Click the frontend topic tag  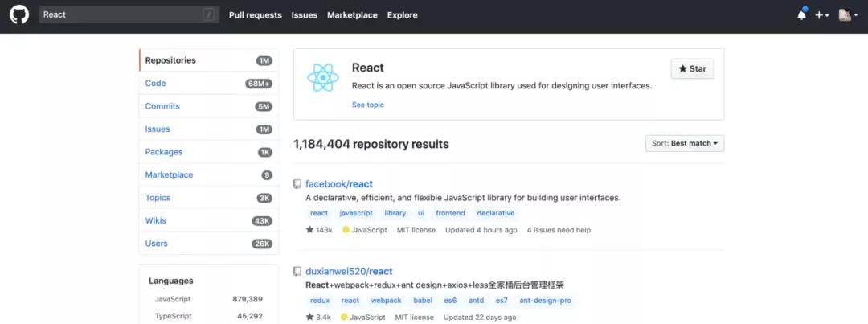[x=451, y=213]
